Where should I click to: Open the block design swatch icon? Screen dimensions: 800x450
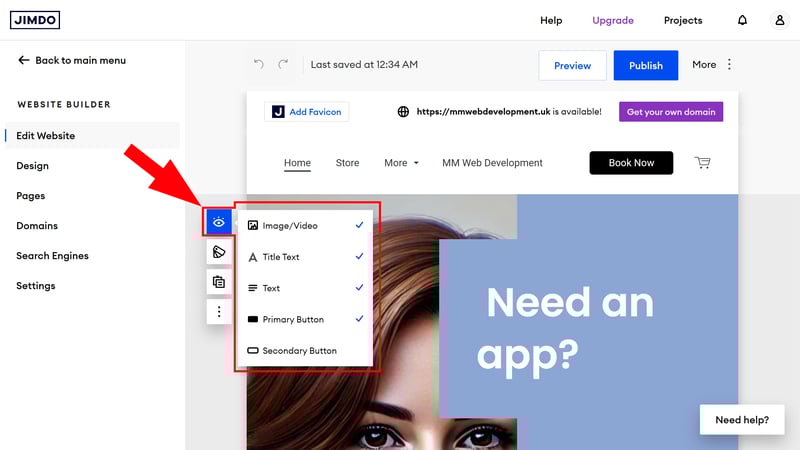pos(219,252)
